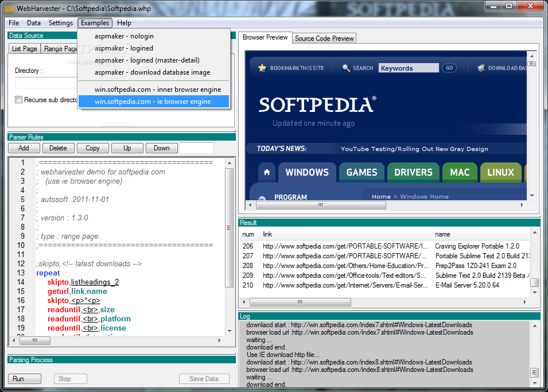Select result row 206 Craving Explorer Portable
The image size is (548, 392).
tap(385, 246)
